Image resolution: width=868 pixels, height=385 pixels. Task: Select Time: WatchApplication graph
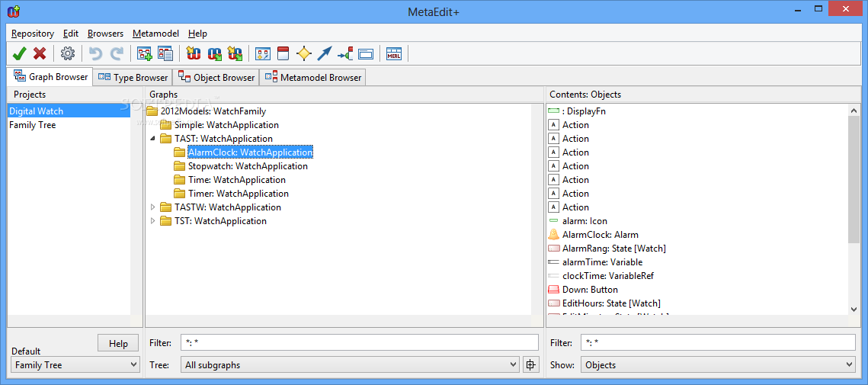[x=236, y=180]
